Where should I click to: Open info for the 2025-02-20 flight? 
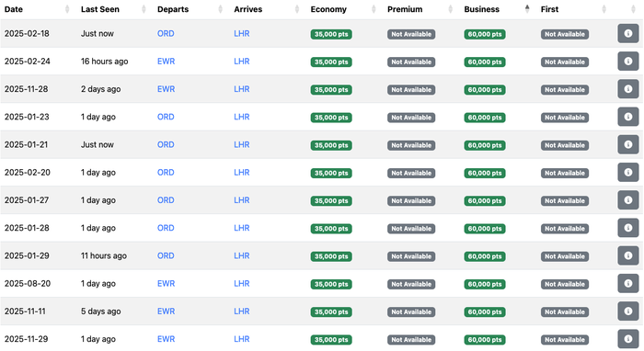[628, 172]
